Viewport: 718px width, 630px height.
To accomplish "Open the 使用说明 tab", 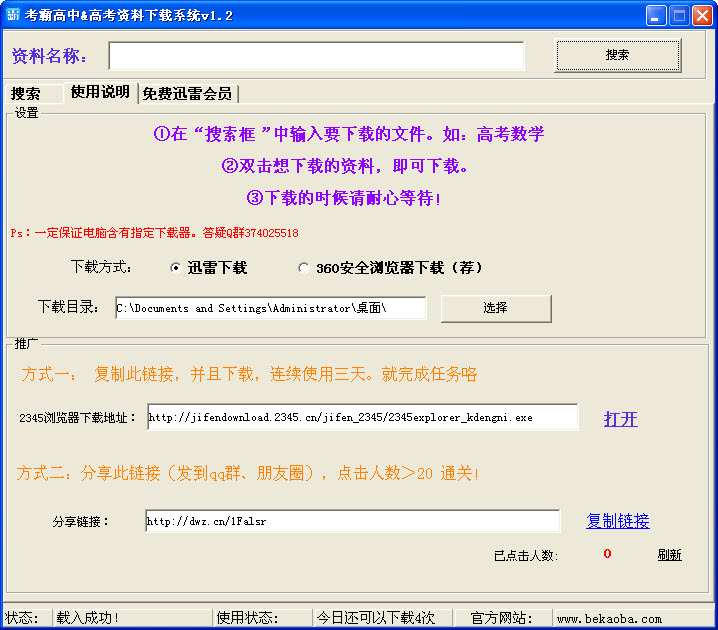I will [x=100, y=92].
